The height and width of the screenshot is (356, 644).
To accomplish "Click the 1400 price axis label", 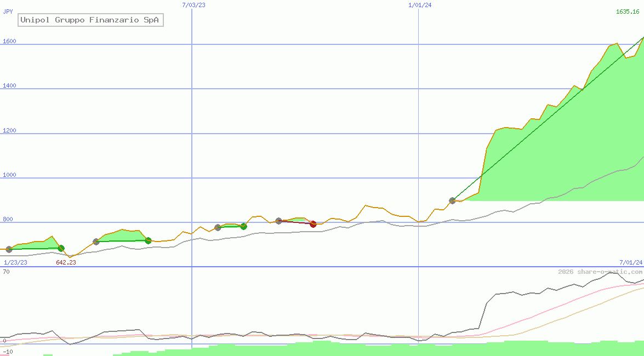I will tap(9, 86).
